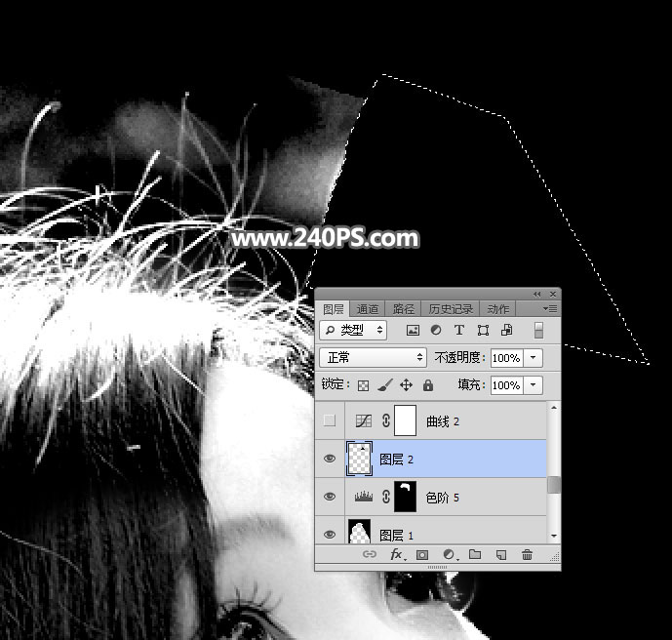Select the 图层 2 layer name
Viewport: 672px width, 640px height.
(x=396, y=460)
